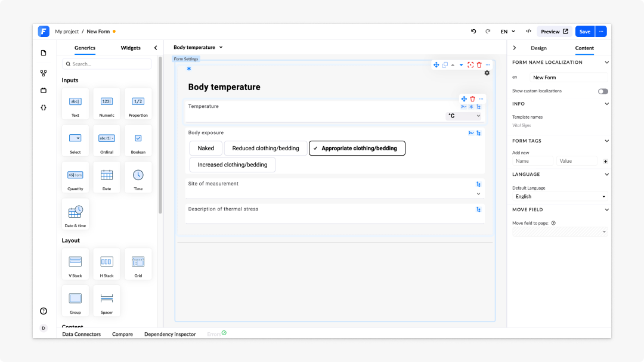Image resolution: width=644 pixels, height=362 pixels.
Task: Add a Date input component
Action: (107, 178)
